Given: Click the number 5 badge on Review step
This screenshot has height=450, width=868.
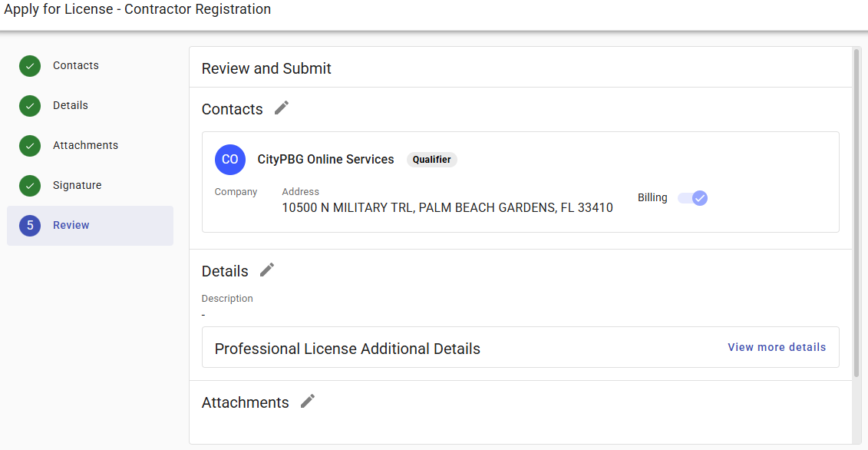Looking at the screenshot, I should [x=29, y=225].
